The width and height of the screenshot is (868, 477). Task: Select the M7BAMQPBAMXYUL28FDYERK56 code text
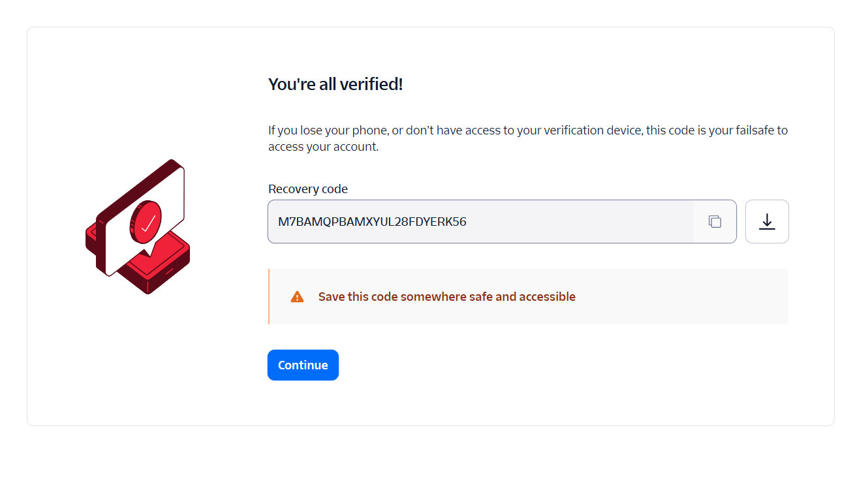(372, 222)
